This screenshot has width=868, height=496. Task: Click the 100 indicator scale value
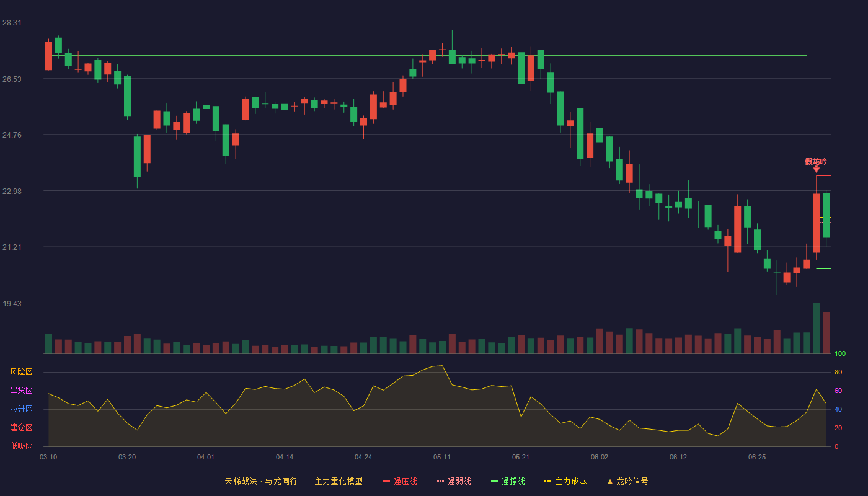840,353
